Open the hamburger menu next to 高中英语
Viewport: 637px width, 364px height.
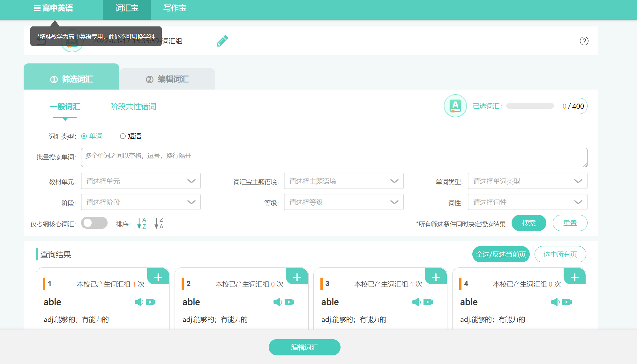pos(37,8)
